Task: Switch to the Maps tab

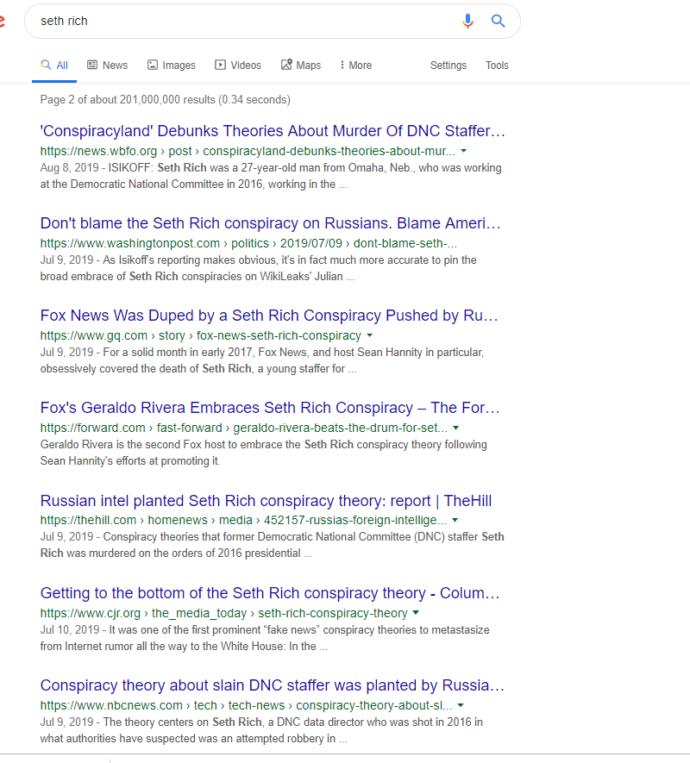Action: [301, 65]
